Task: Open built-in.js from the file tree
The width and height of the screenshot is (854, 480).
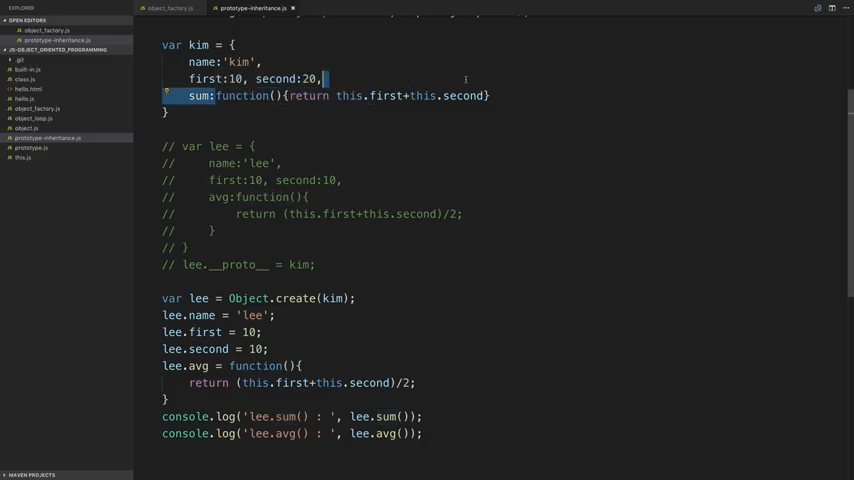Action: coord(28,70)
